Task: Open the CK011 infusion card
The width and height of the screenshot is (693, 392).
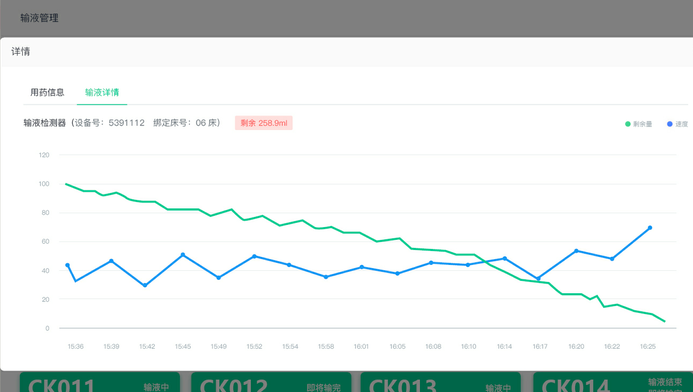Action: coord(100,382)
